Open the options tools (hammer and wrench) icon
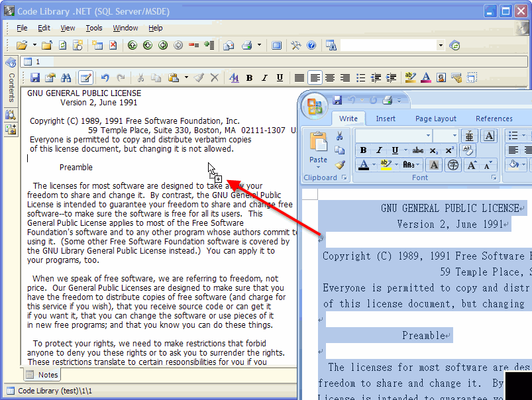The image size is (532, 400). tap(296, 45)
